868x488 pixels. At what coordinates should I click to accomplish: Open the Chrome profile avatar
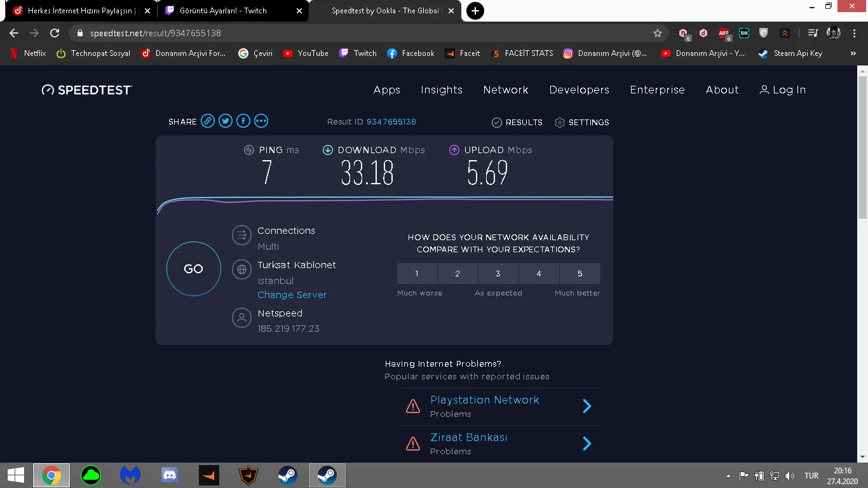[833, 33]
